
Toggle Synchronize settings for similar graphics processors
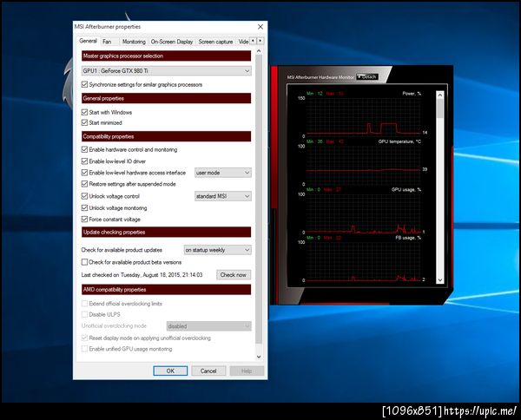point(84,85)
